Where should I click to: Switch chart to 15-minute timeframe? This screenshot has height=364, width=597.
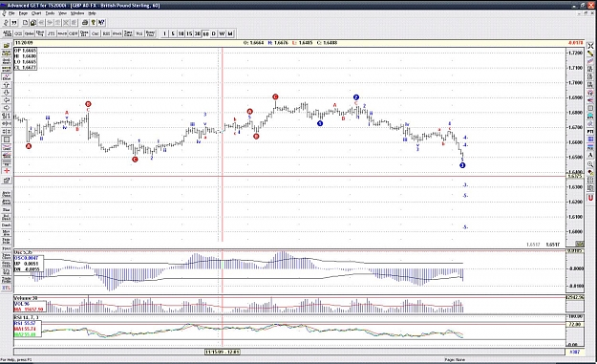click(189, 33)
